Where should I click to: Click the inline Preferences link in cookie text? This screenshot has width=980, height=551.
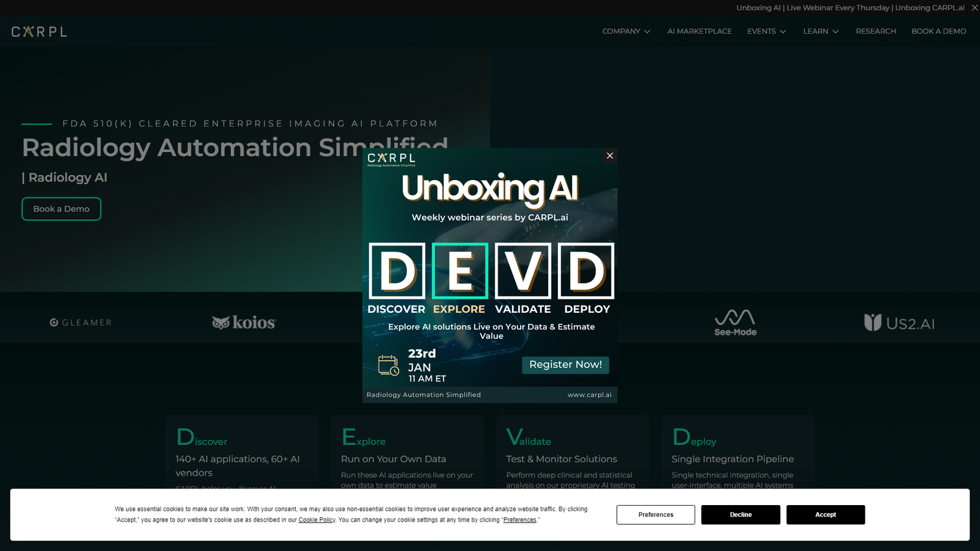[x=519, y=520]
